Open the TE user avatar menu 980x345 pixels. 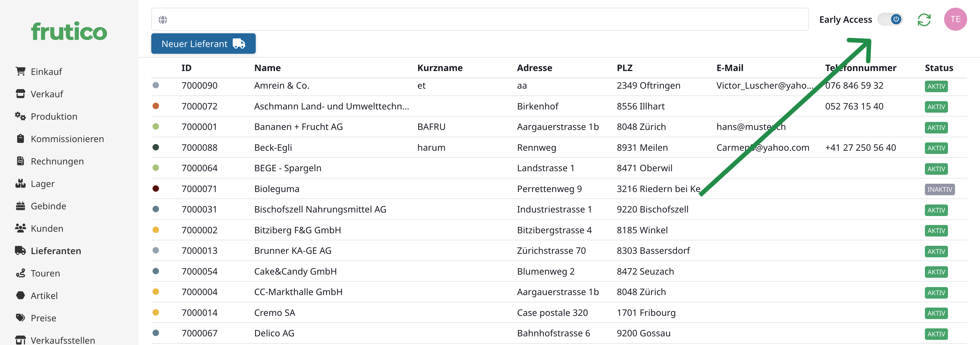955,20
